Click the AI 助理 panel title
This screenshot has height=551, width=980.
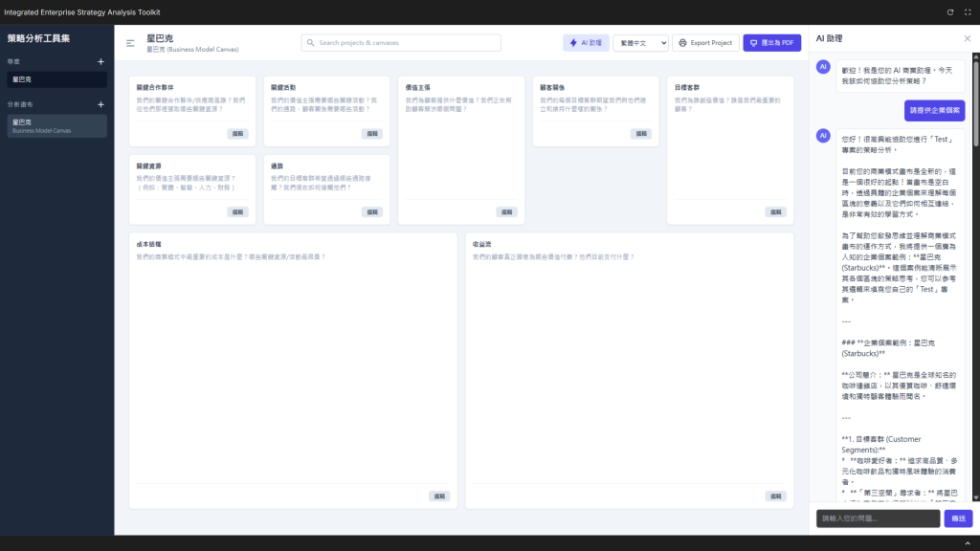[x=830, y=38]
